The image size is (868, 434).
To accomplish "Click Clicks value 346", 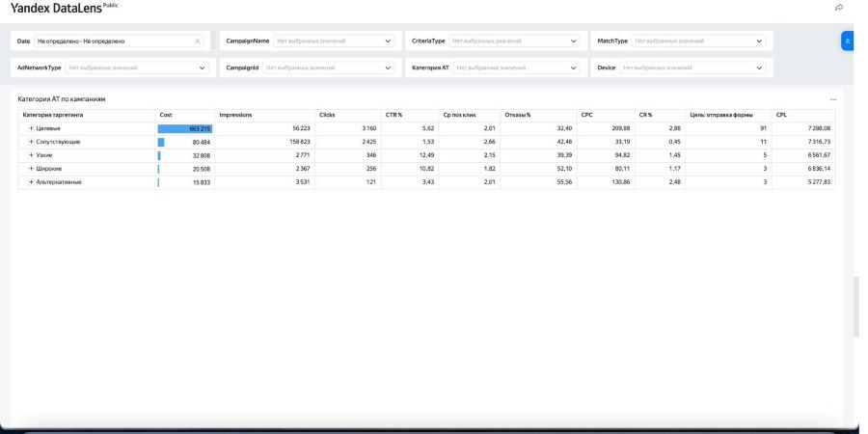I will 371,155.
